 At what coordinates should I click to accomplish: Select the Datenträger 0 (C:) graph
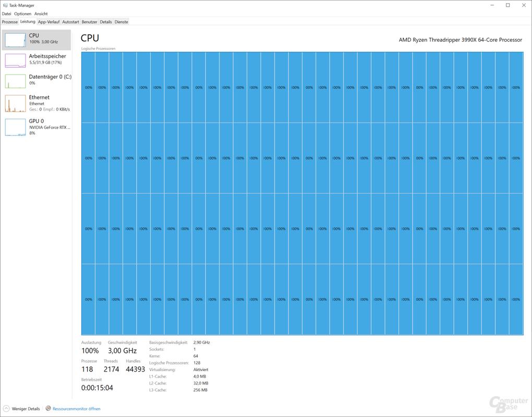tap(15, 81)
